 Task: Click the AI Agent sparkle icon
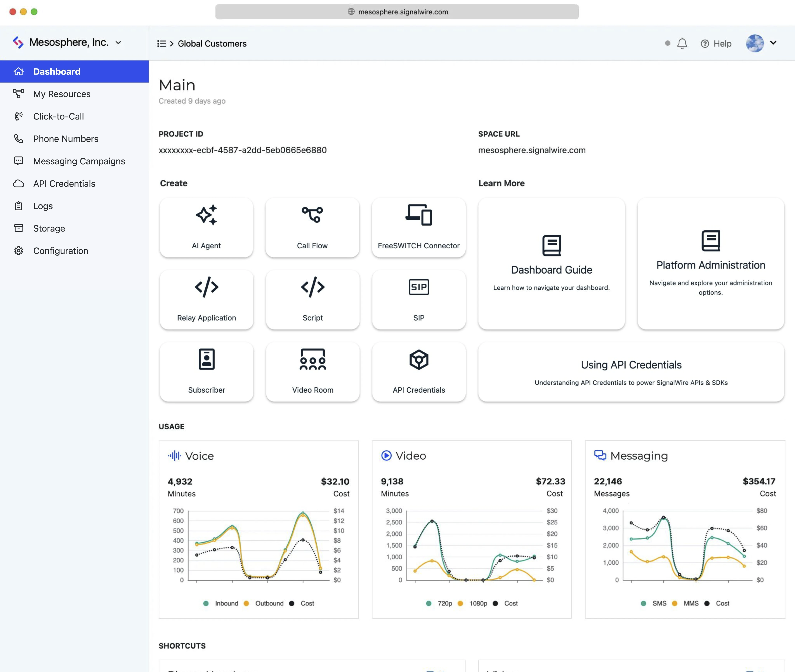point(206,215)
